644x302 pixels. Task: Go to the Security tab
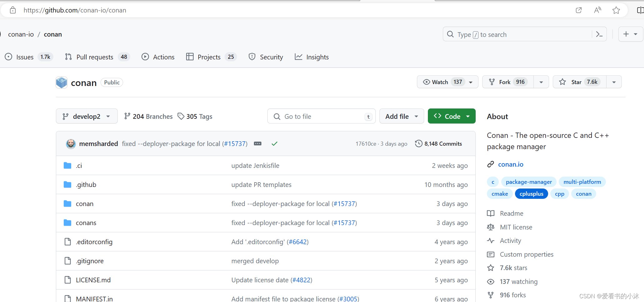pyautogui.click(x=266, y=57)
